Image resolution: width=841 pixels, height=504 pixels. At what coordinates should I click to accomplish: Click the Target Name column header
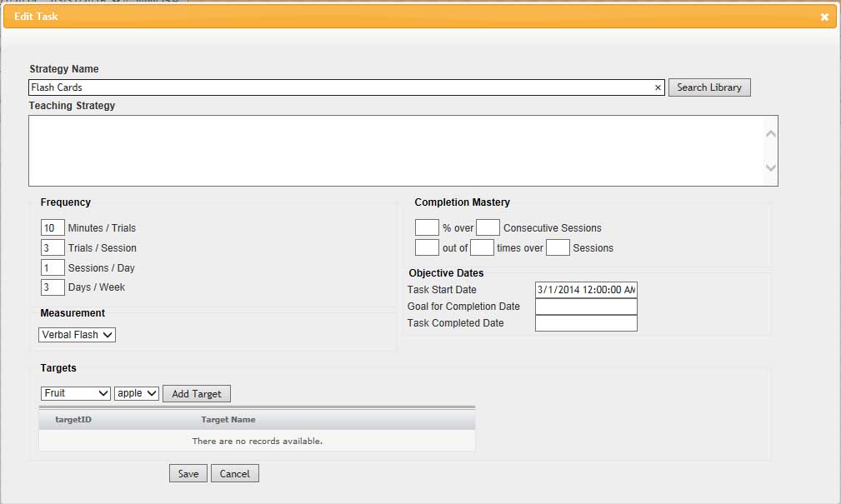click(x=228, y=420)
